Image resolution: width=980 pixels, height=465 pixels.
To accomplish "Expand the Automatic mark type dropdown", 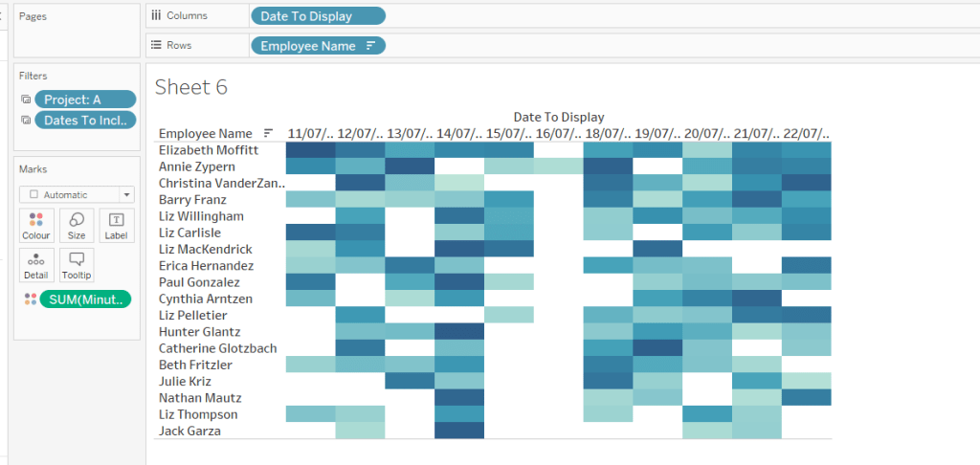I will tap(126, 194).
